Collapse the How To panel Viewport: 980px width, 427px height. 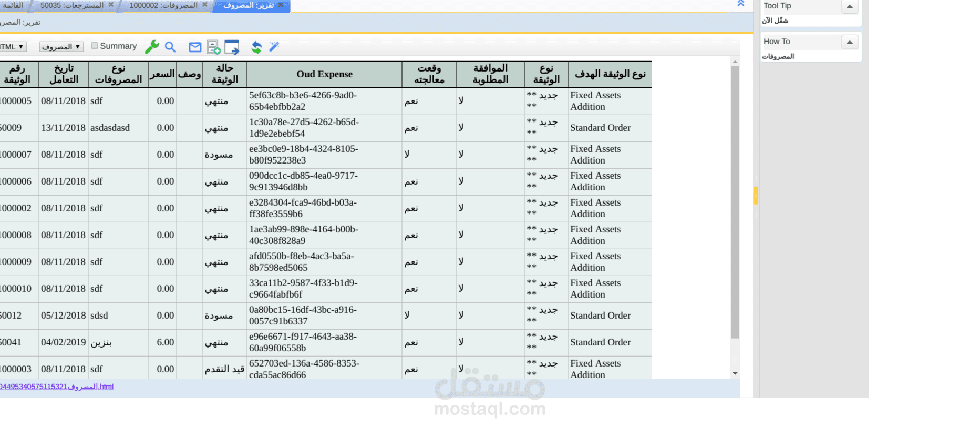(850, 42)
